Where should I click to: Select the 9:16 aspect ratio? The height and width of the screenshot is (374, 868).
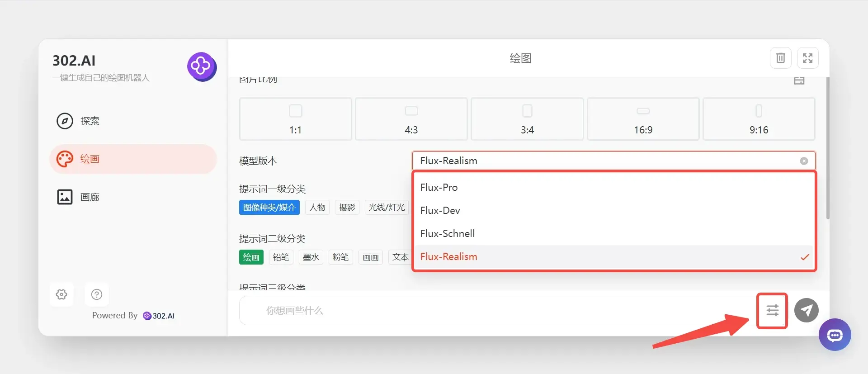(759, 119)
